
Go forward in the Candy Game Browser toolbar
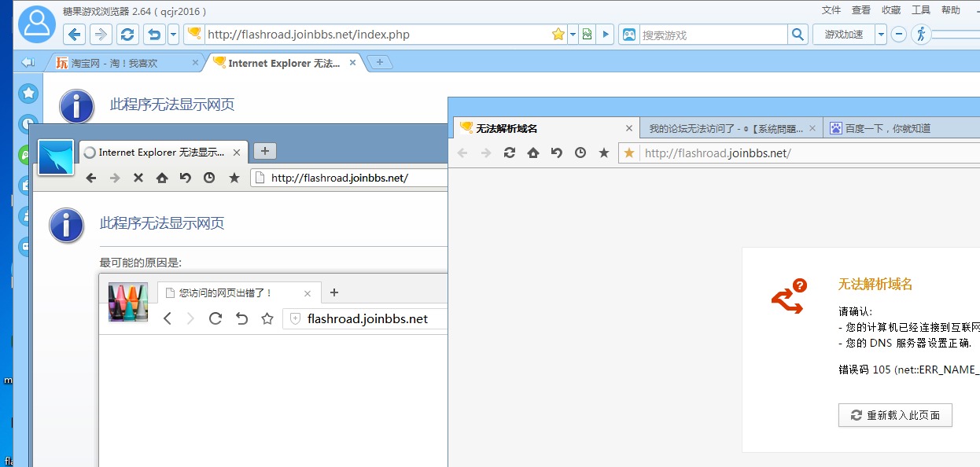[101, 35]
